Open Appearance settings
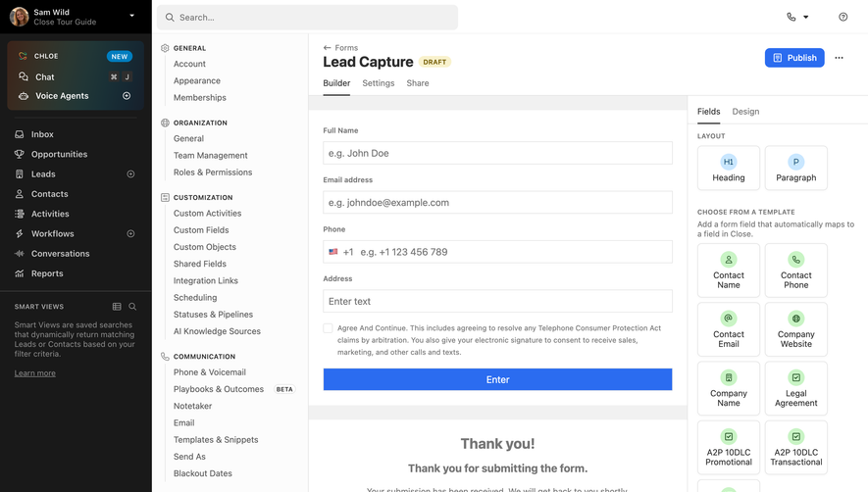 point(197,80)
